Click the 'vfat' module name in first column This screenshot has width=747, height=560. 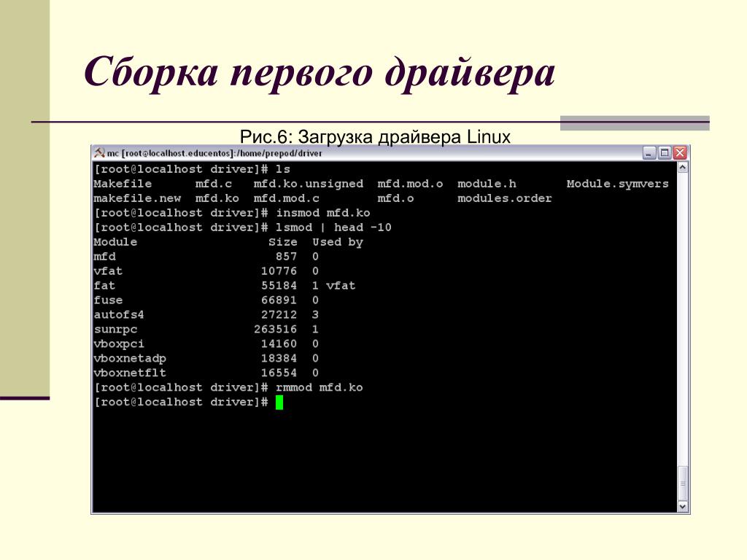point(108,271)
